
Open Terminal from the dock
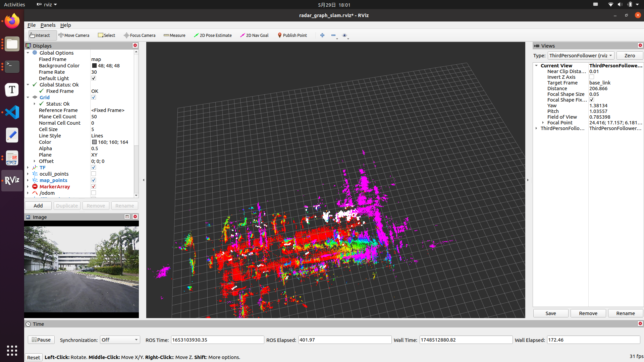(12, 67)
